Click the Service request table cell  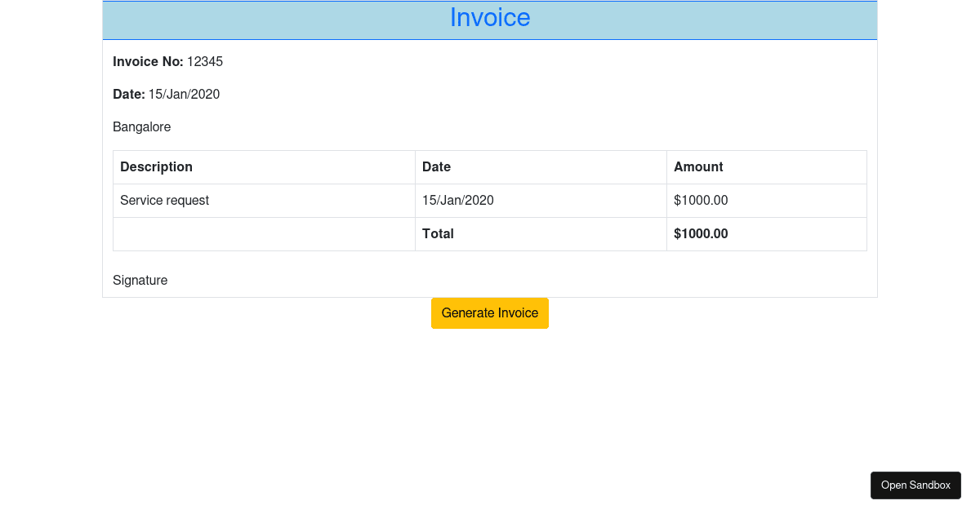[164, 201]
